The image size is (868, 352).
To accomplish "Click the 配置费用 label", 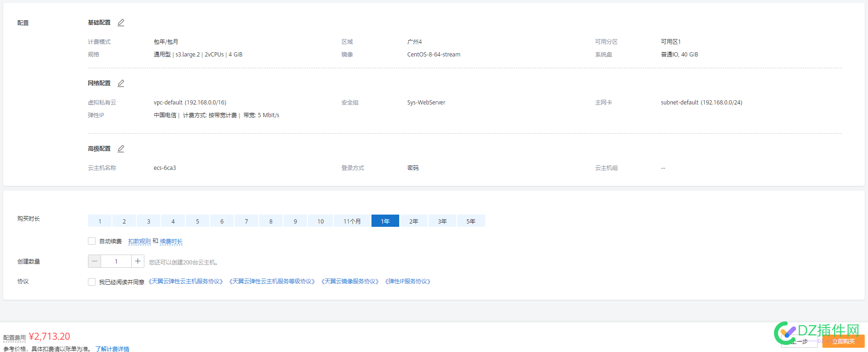I will pyautogui.click(x=15, y=337).
